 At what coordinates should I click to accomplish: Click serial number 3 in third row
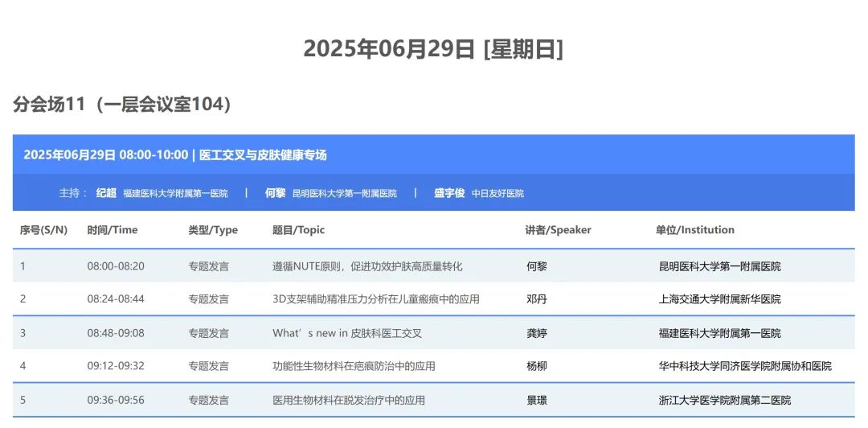click(23, 333)
